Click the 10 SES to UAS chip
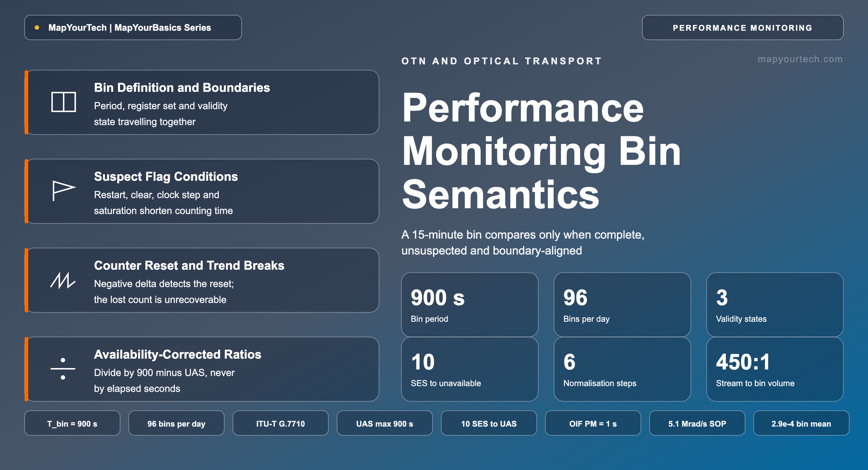This screenshot has height=470, width=868. [x=489, y=423]
